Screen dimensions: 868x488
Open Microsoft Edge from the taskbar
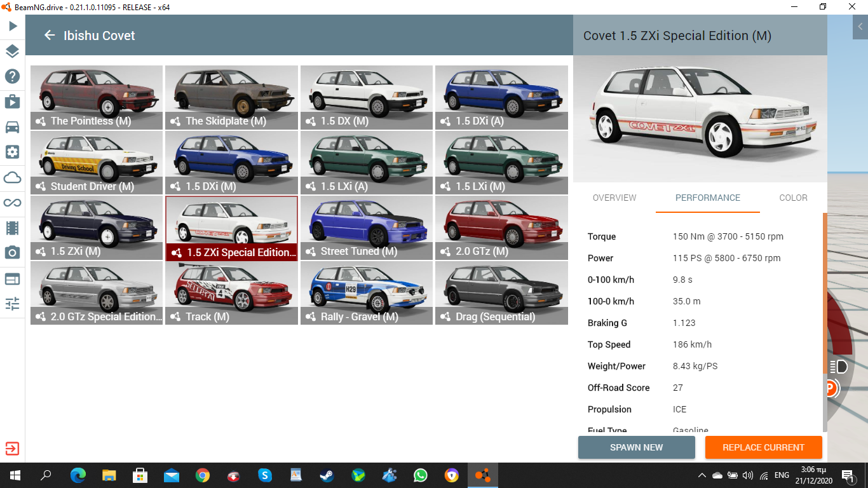pos(78,475)
